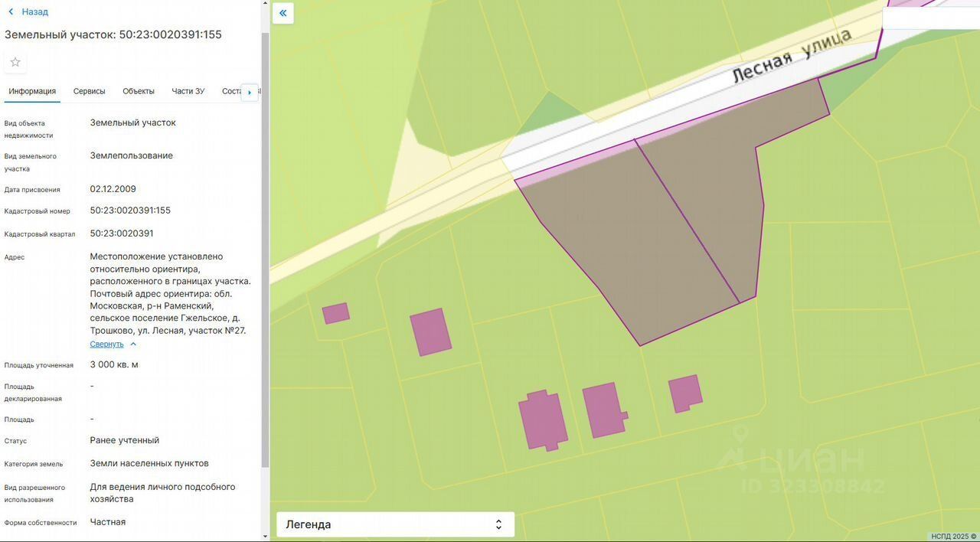Switch to the Информация tab
This screenshot has width=980, height=542.
pyautogui.click(x=32, y=91)
